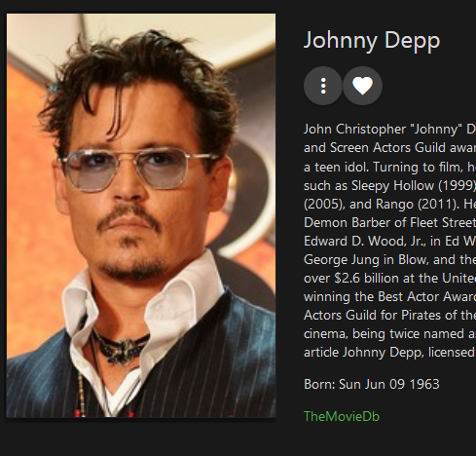Click the Born: Sun Jun 09 1963 text
476x456 pixels.
point(372,384)
